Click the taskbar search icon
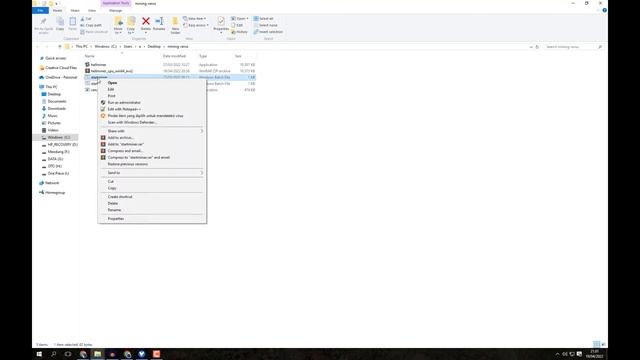 pyautogui.click(x=53, y=354)
